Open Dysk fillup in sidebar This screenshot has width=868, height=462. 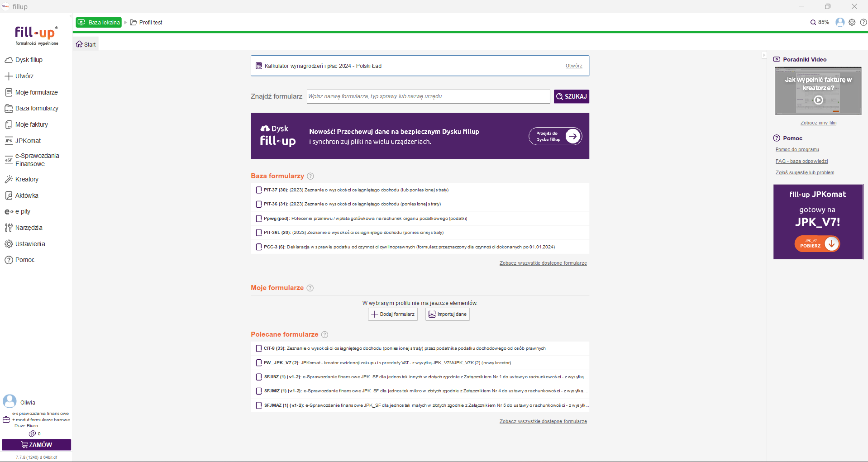point(24,60)
